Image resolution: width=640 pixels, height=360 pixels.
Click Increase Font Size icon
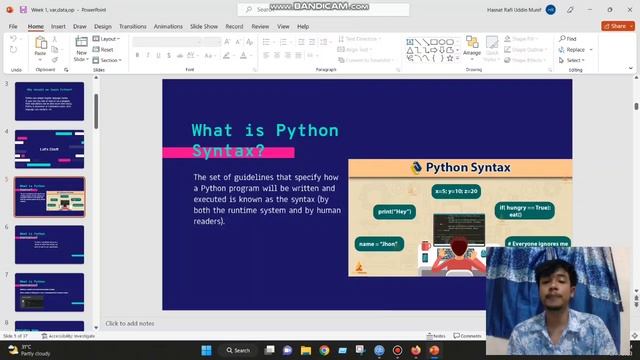227,42
